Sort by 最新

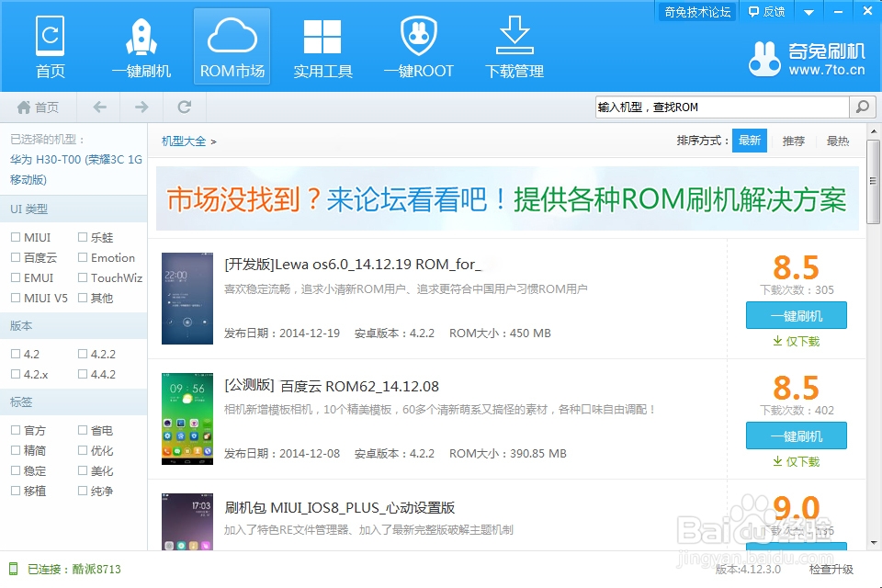[x=750, y=141]
